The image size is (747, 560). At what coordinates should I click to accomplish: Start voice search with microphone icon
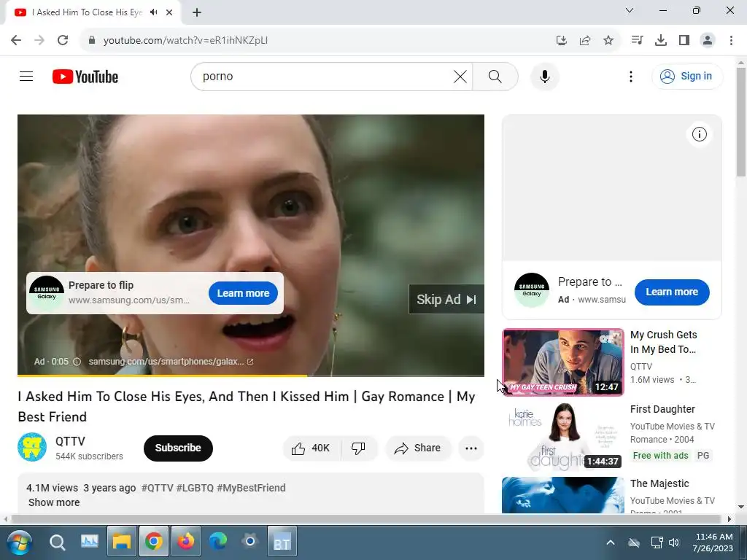pyautogui.click(x=544, y=76)
